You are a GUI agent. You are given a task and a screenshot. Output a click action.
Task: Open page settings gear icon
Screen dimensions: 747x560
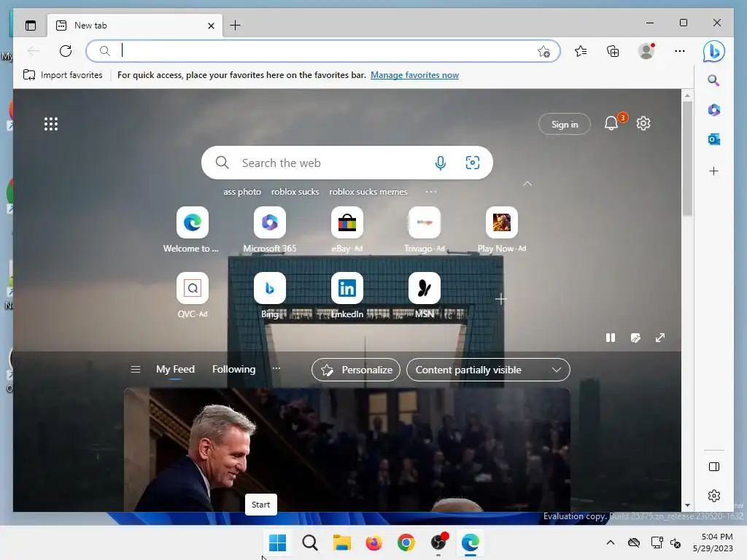pyautogui.click(x=643, y=123)
